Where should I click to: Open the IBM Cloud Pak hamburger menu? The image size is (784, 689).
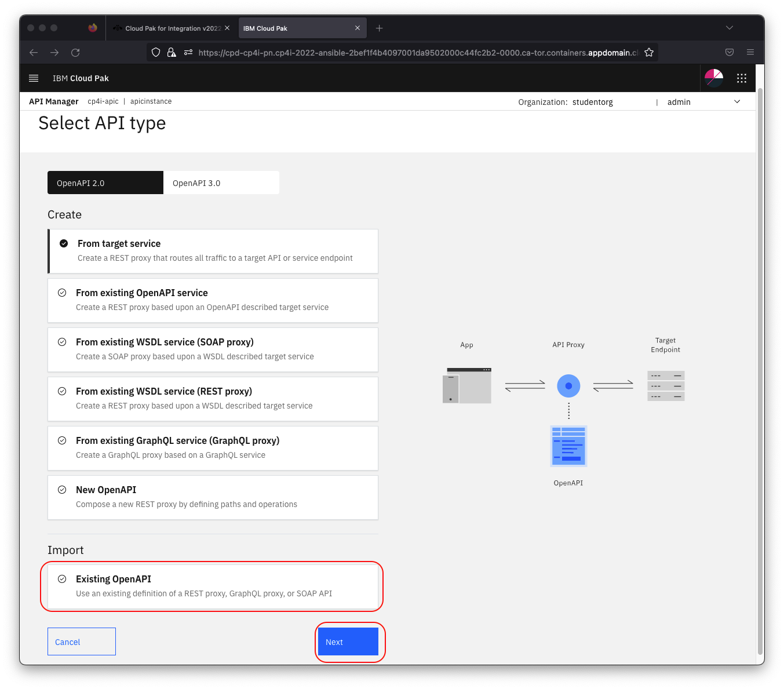pos(34,78)
